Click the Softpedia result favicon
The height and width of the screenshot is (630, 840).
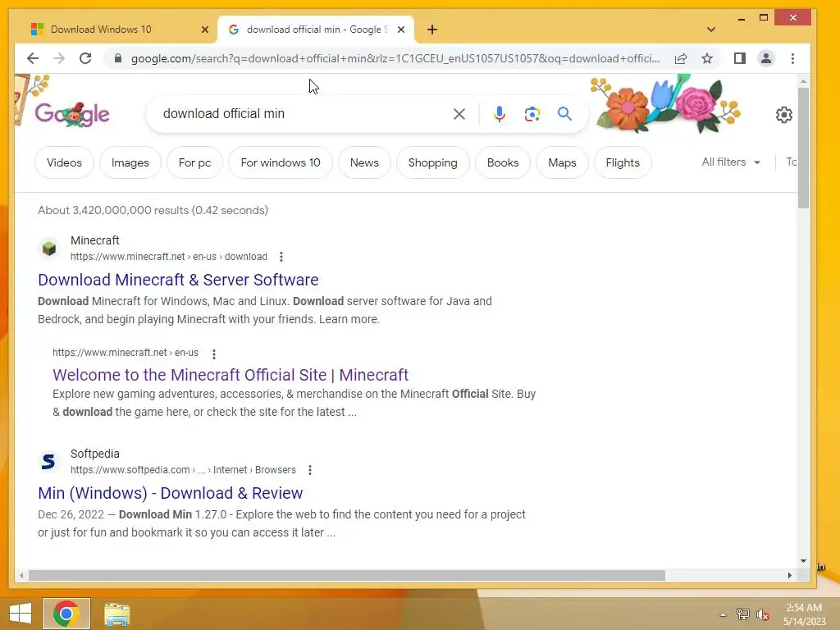tap(49, 461)
